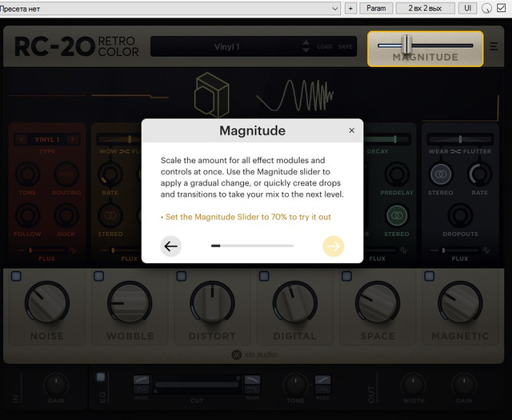Click the large WOBBLE amount knob
Image resolution: width=512 pixels, height=420 pixels.
click(x=130, y=302)
